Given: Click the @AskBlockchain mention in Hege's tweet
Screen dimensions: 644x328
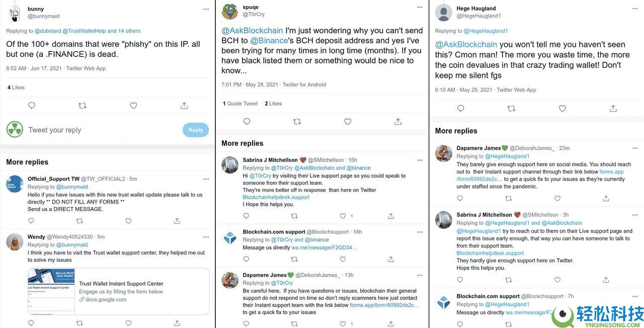Looking at the screenshot, I should pos(466,44).
